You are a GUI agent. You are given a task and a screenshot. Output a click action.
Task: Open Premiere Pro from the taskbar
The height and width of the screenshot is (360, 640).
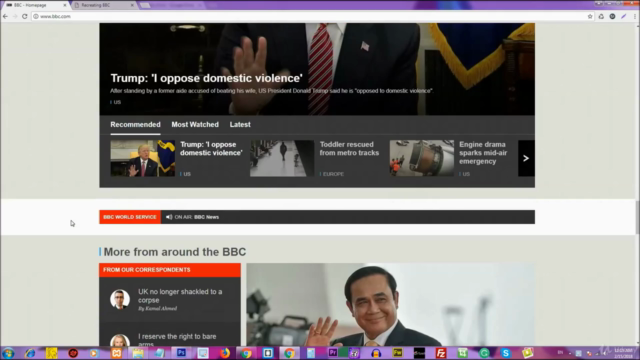coord(333,353)
